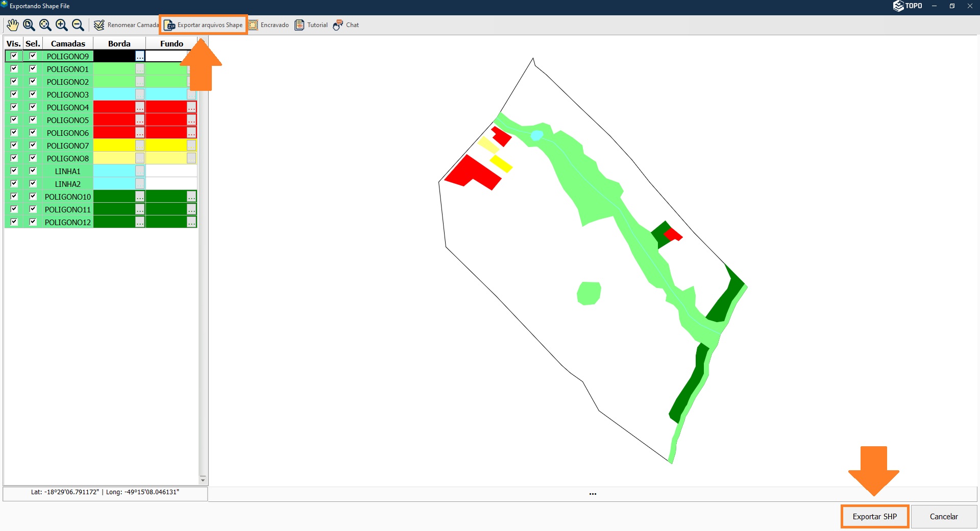Open fill color picker for POLIGONO5
Image resolution: width=980 pixels, height=531 pixels.
pos(191,120)
